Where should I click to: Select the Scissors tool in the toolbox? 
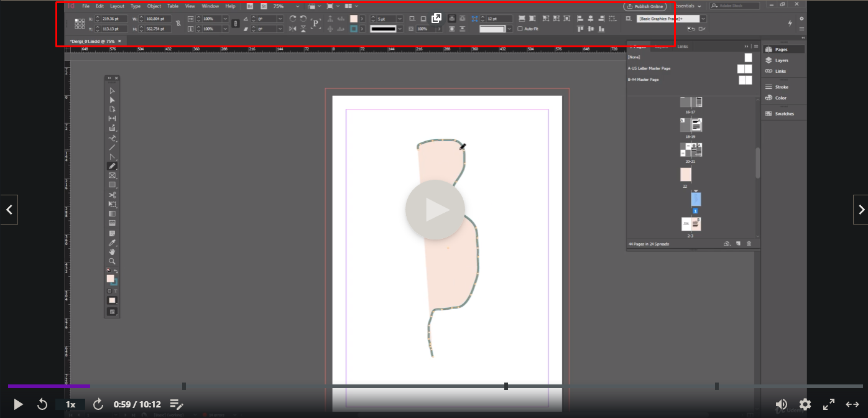(112, 195)
